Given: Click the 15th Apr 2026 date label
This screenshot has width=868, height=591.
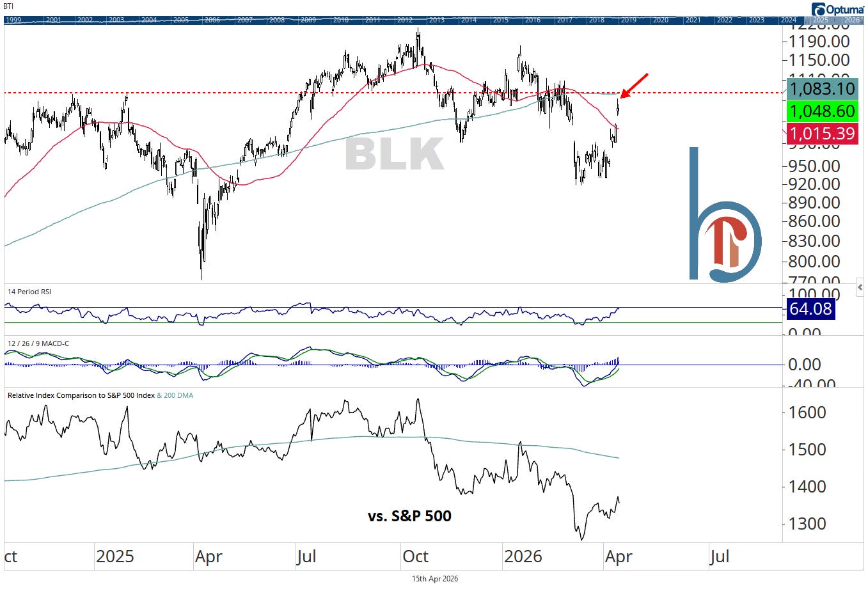Looking at the screenshot, I should pos(435,579).
